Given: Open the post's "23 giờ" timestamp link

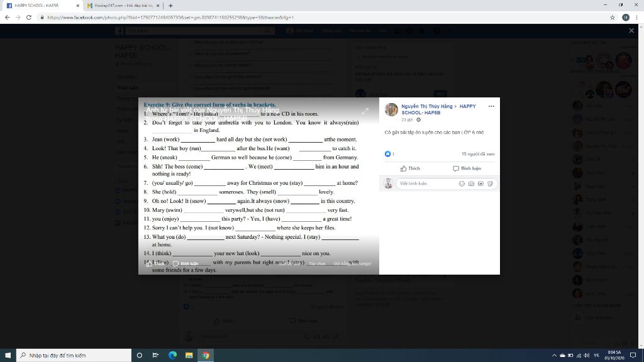Looking at the screenshot, I should [407, 120].
